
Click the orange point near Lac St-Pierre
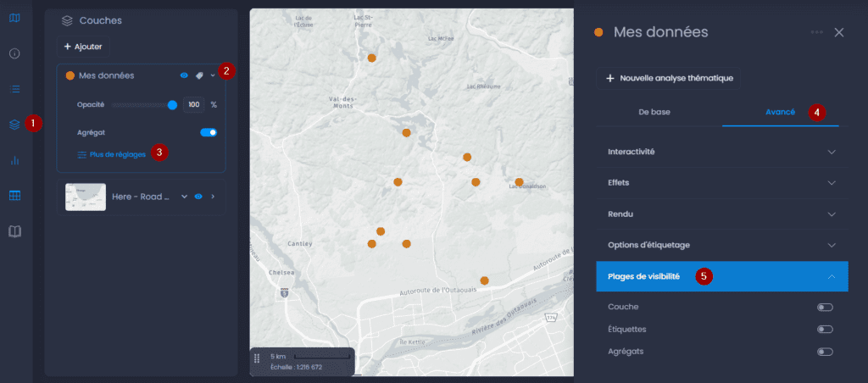click(x=372, y=58)
